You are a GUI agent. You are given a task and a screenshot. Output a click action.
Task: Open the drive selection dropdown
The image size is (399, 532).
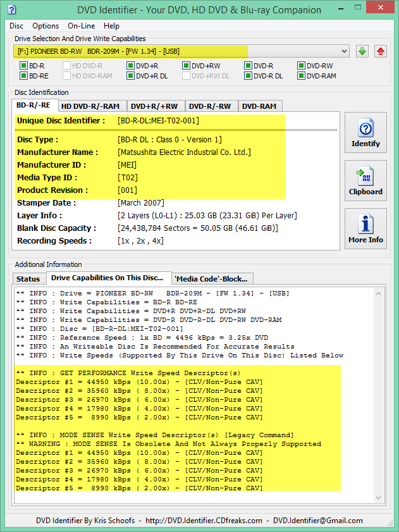[x=181, y=52]
